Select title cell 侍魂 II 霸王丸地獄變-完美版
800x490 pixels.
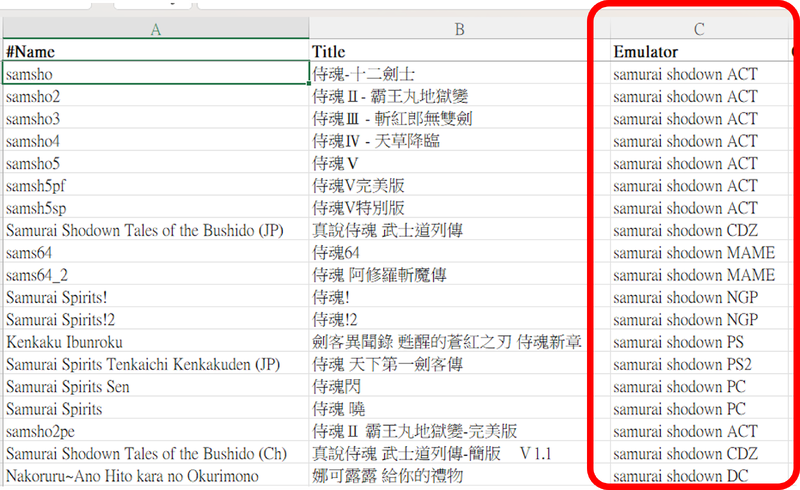[459, 431]
